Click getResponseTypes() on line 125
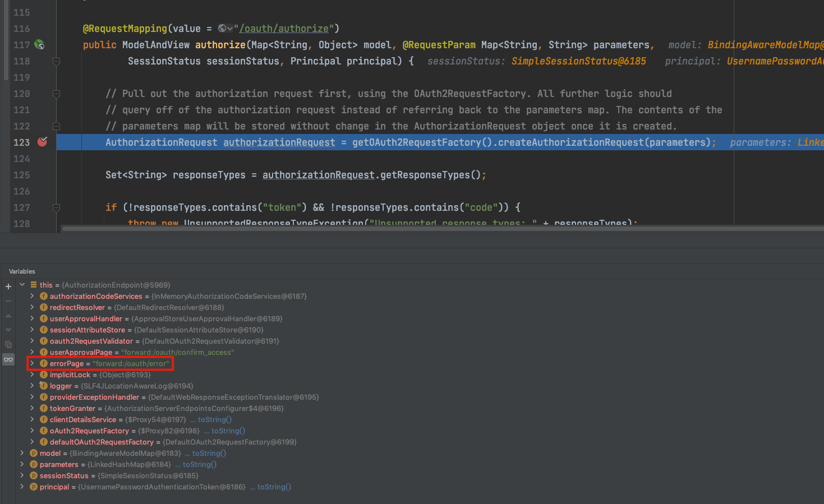Viewport: 824px width, 504px height. (430, 175)
